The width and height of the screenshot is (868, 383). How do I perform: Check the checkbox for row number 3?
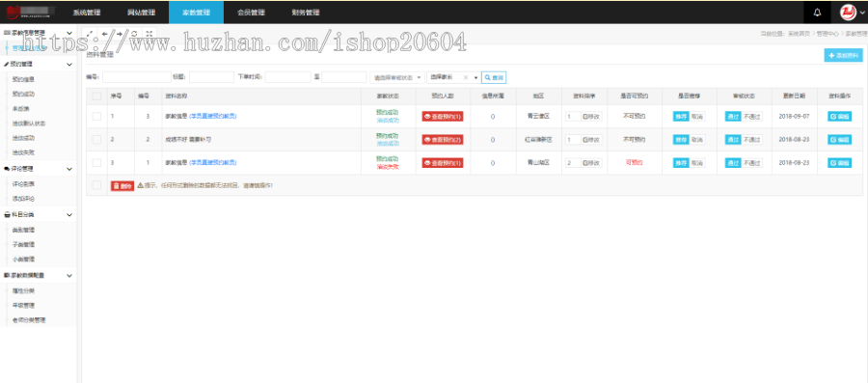click(x=96, y=163)
